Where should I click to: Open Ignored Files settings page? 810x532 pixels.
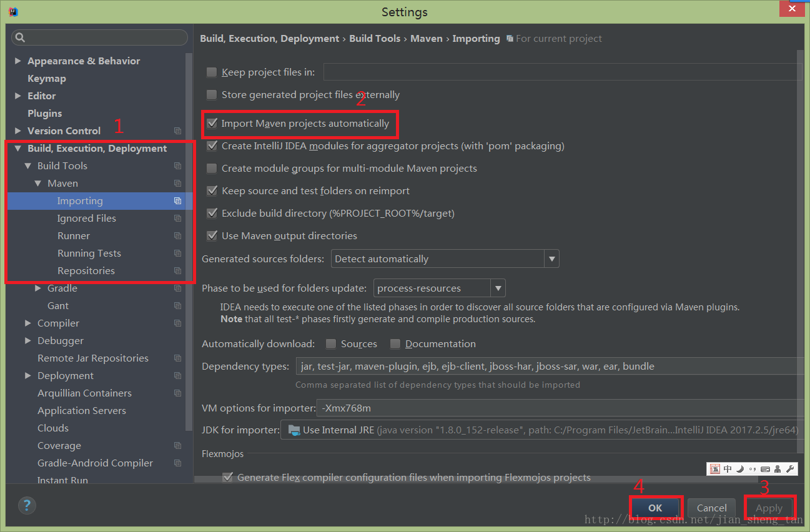click(x=87, y=219)
